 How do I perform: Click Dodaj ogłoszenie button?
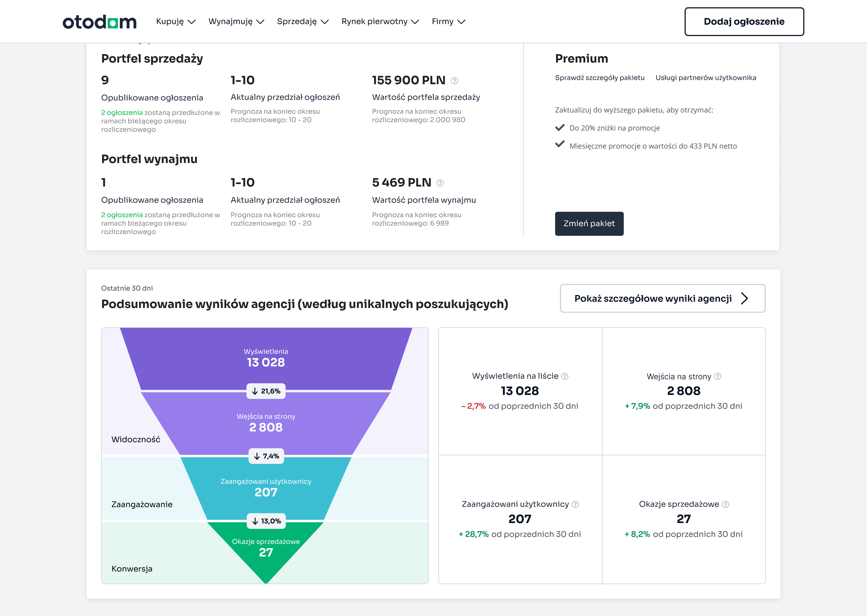pyautogui.click(x=744, y=22)
